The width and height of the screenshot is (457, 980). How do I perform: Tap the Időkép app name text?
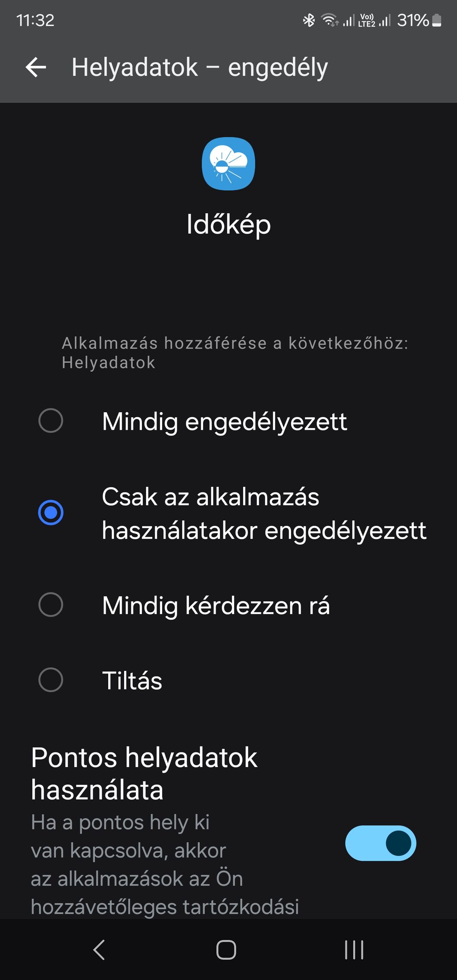228,225
